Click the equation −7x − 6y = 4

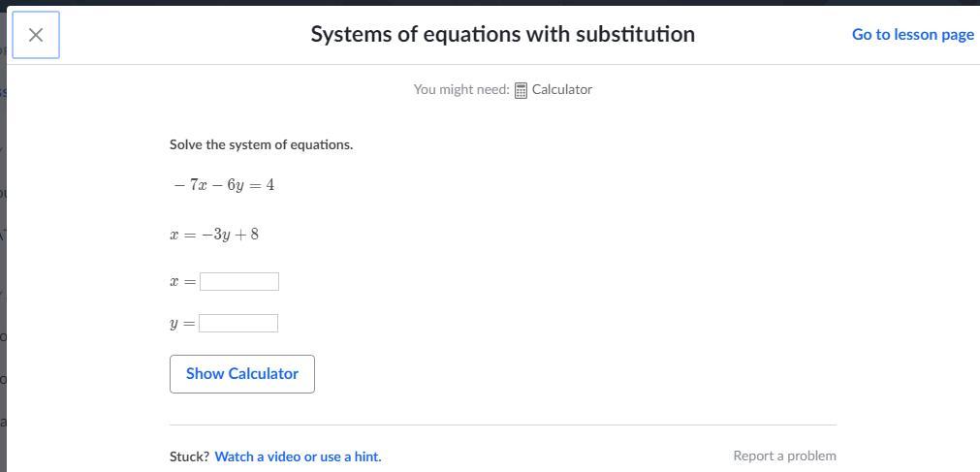pos(224,185)
